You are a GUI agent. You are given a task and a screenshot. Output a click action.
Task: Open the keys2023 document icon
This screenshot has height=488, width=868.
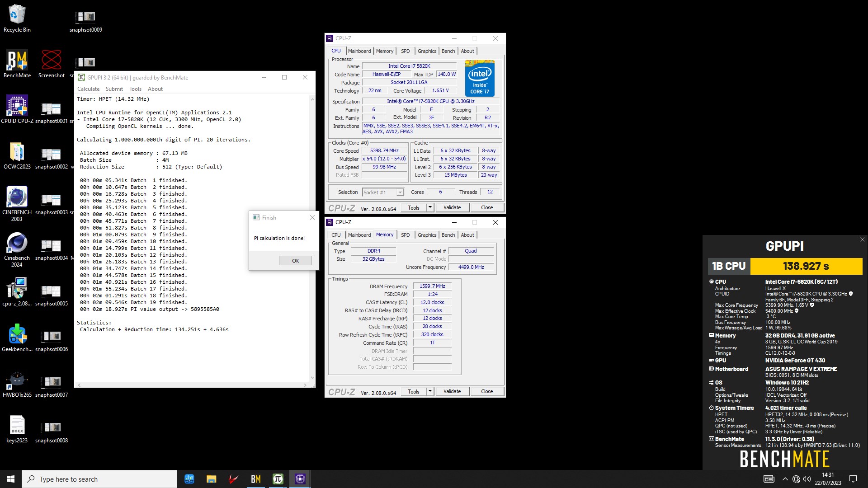click(17, 429)
